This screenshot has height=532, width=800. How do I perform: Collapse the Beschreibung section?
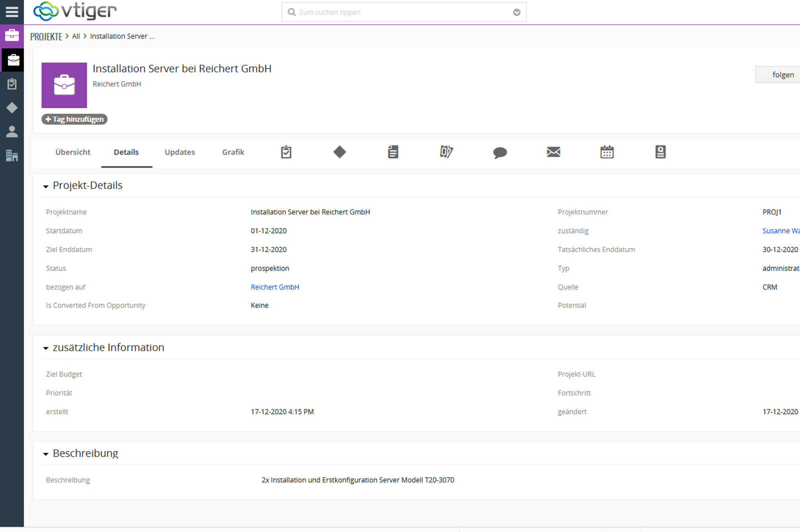click(46, 454)
